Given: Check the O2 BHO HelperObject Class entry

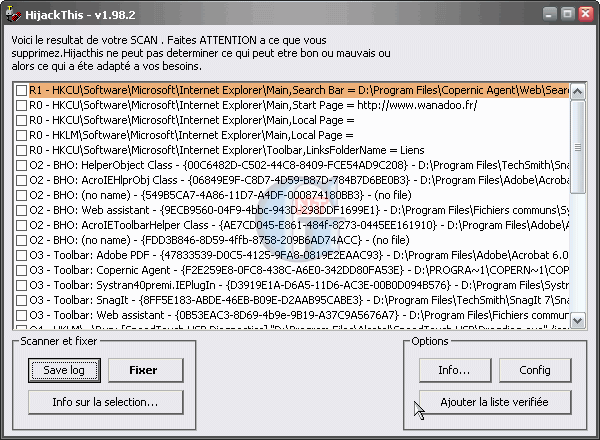Looking at the screenshot, I should click(x=21, y=165).
